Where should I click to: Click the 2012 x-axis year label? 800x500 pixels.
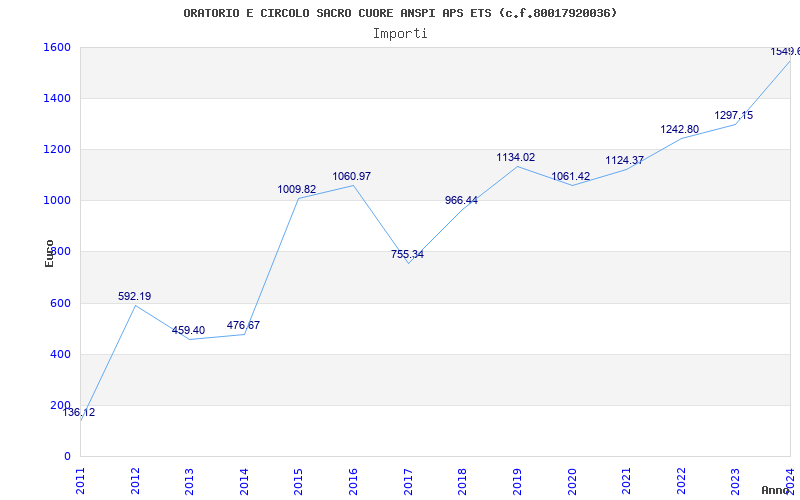[135, 481]
